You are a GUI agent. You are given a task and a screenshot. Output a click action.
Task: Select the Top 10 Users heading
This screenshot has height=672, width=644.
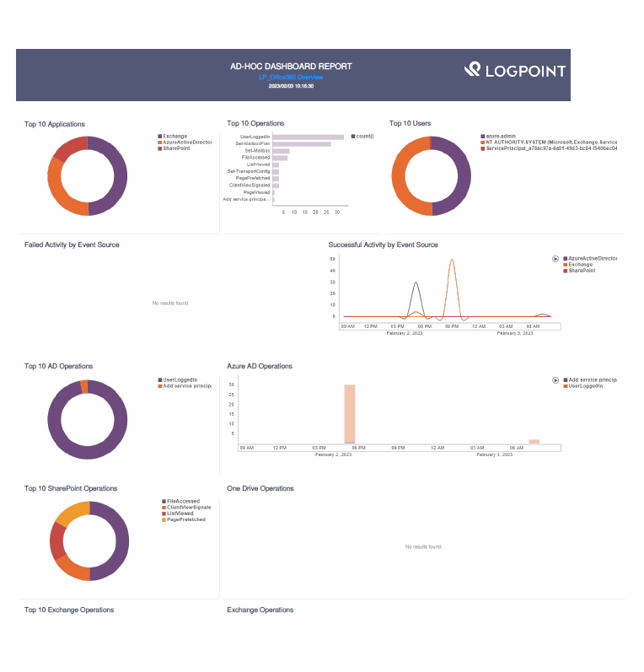410,123
